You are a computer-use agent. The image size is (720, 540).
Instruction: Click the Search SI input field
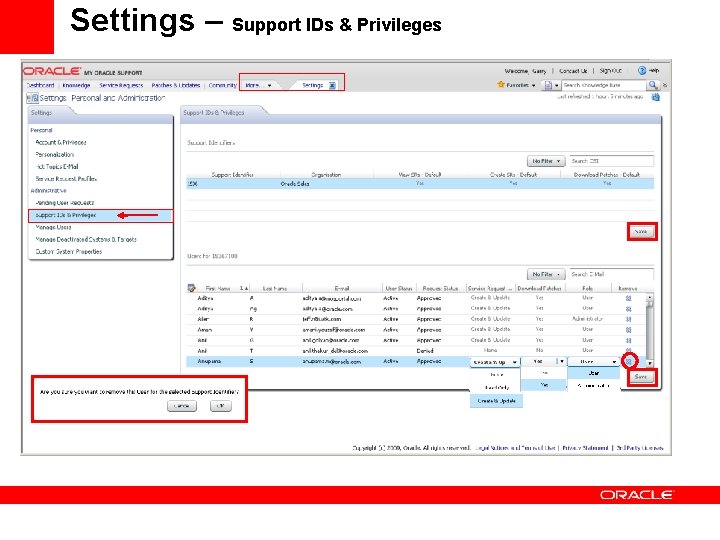tap(612, 161)
